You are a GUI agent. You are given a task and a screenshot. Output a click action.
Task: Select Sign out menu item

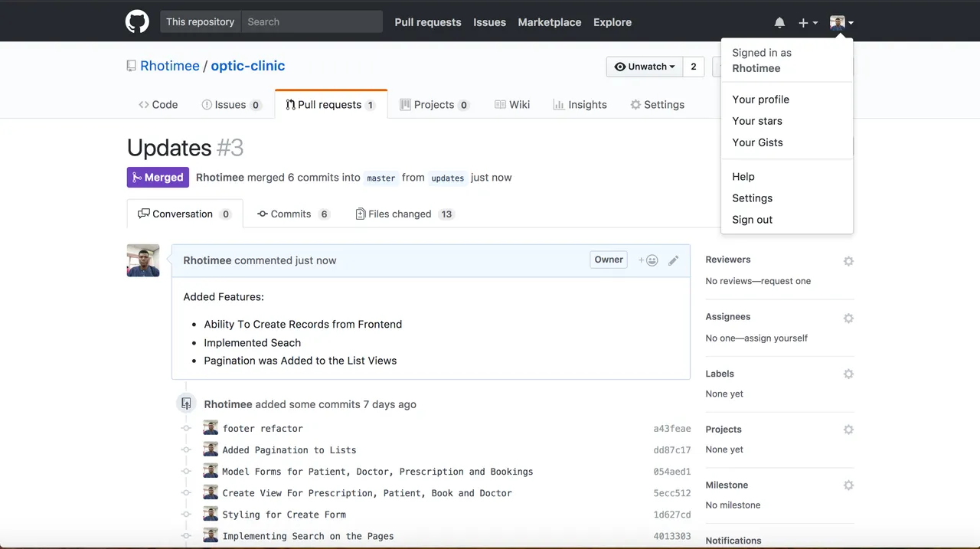(787, 219)
